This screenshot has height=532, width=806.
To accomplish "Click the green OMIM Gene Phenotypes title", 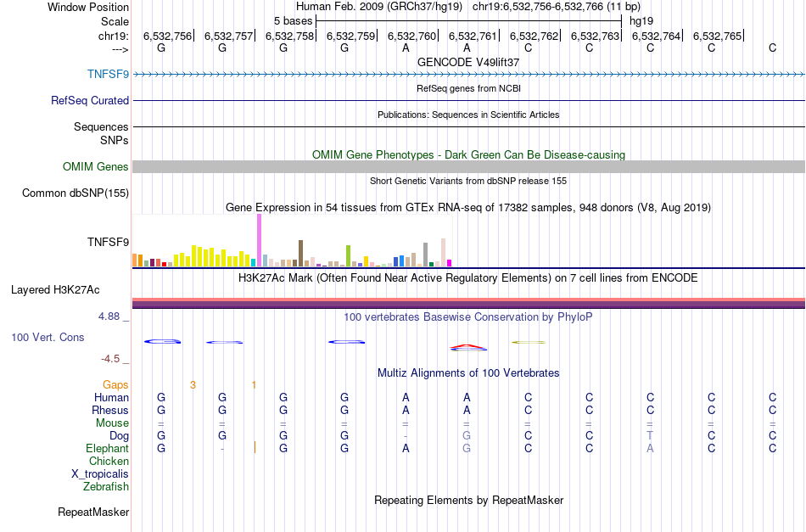I will (x=468, y=154).
